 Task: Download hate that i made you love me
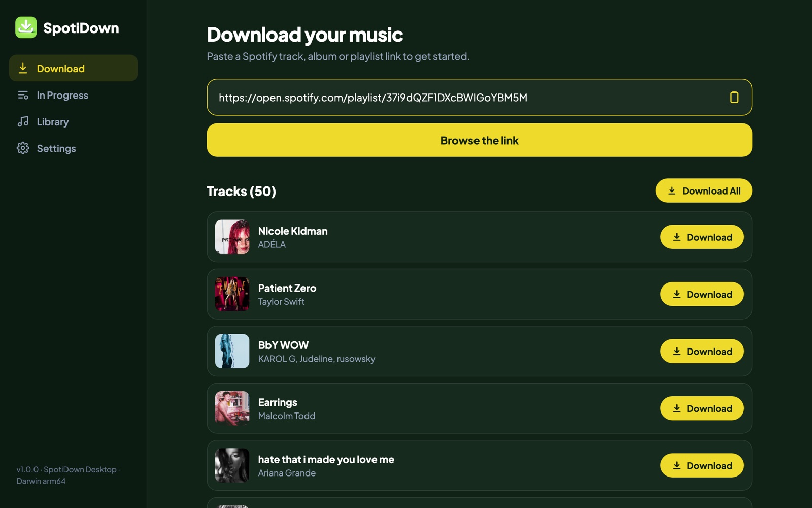click(702, 466)
